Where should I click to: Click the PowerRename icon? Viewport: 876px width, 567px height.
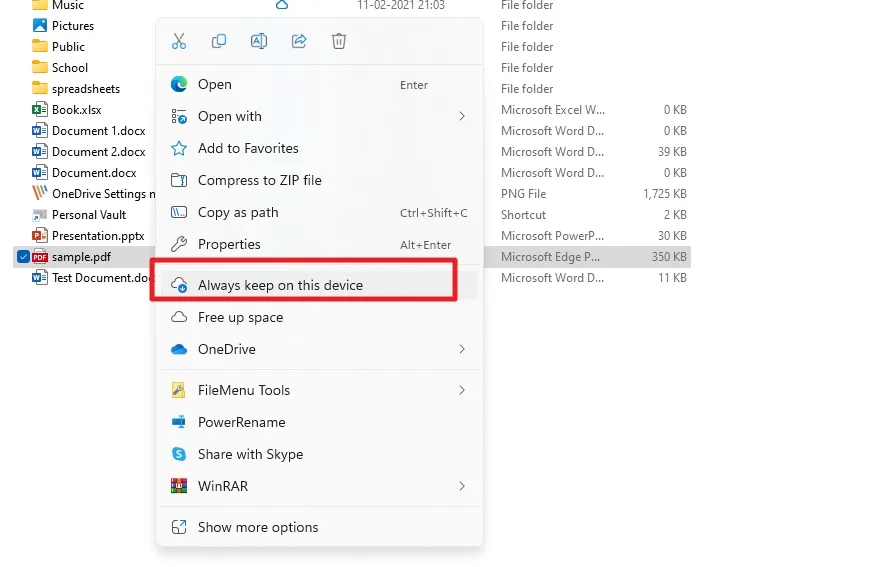179,422
